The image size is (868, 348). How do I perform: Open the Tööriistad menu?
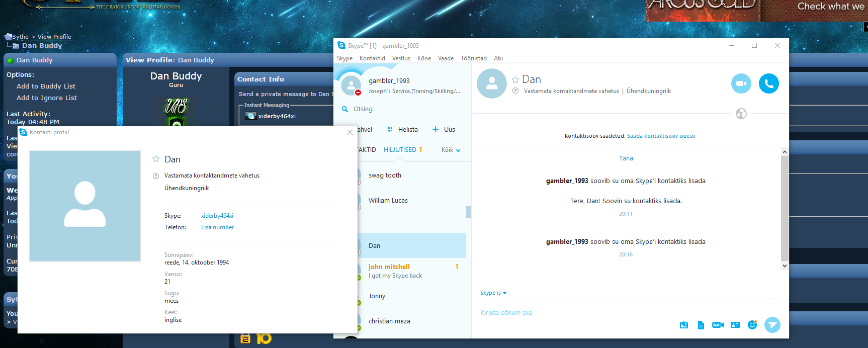point(474,58)
